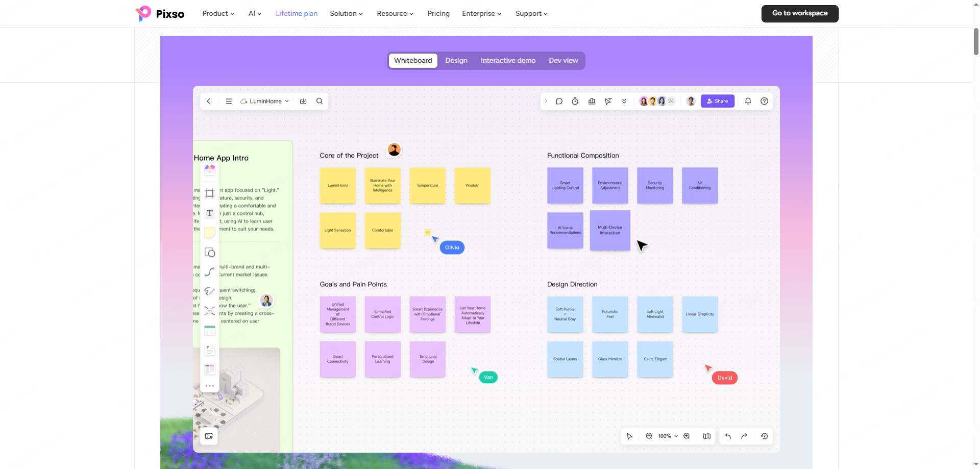Screen dimensions: 980x469
Task: Click the purple Smart Lighting Control sticky
Action: tap(565, 185)
